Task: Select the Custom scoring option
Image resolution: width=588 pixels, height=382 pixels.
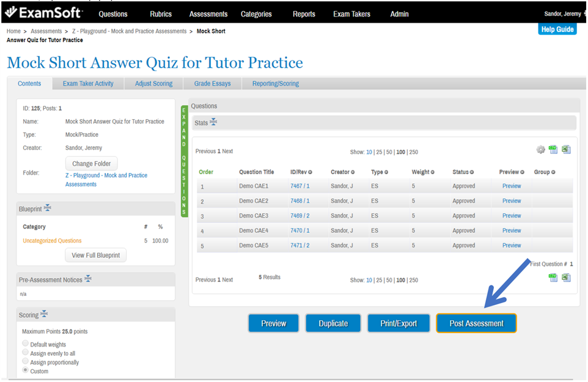Action: [x=25, y=370]
